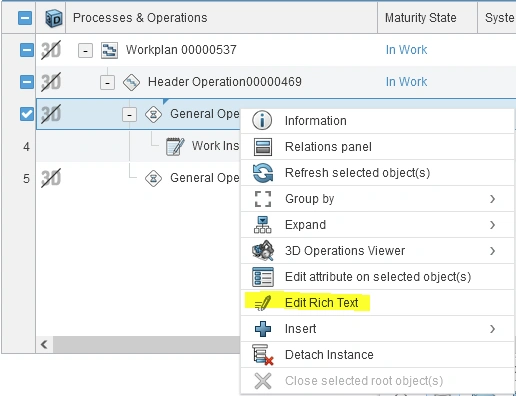Click the Edit attribute list icon
Image resolution: width=516 pixels, height=396 pixels.
[263, 277]
